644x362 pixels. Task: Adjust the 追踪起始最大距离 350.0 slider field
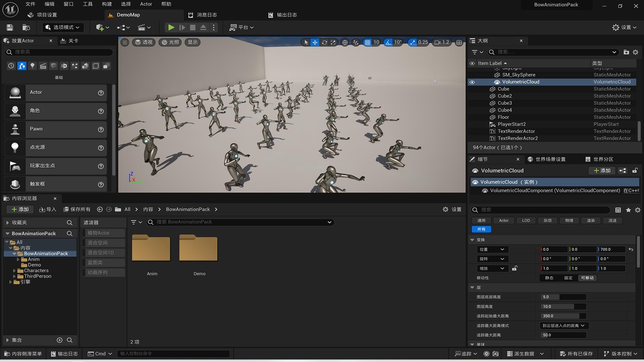pyautogui.click(x=563, y=316)
